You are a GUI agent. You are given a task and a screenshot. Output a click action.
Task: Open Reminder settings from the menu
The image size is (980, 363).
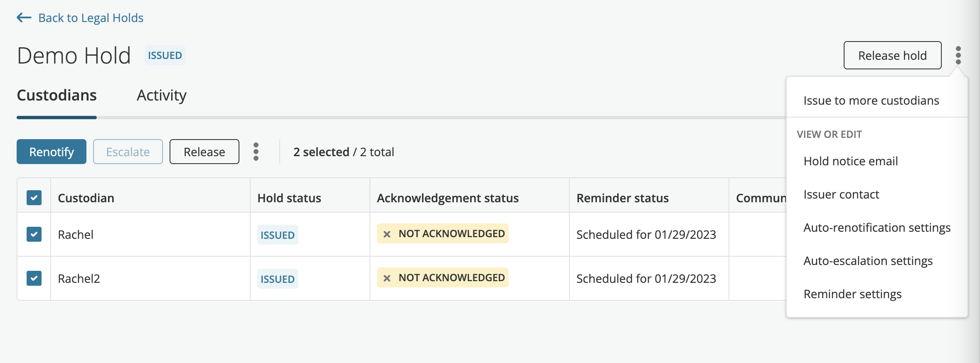click(852, 294)
